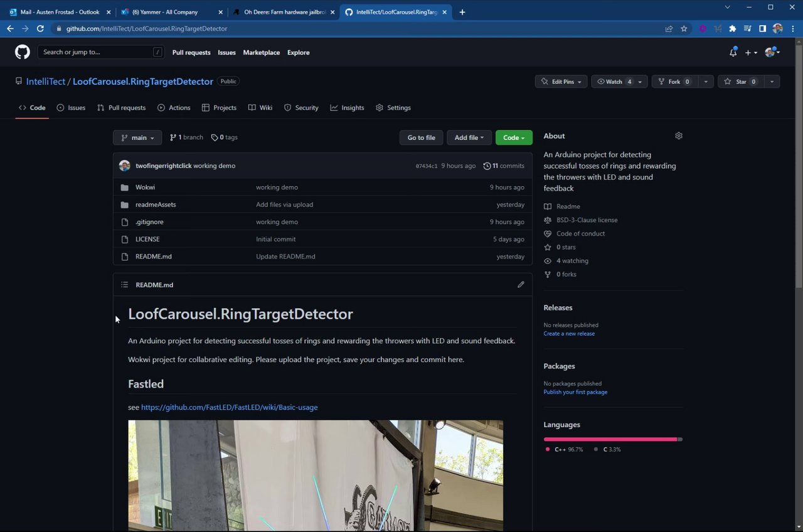Open the browser extensions puzzle icon
This screenshot has height=532, width=803.
[732, 28]
